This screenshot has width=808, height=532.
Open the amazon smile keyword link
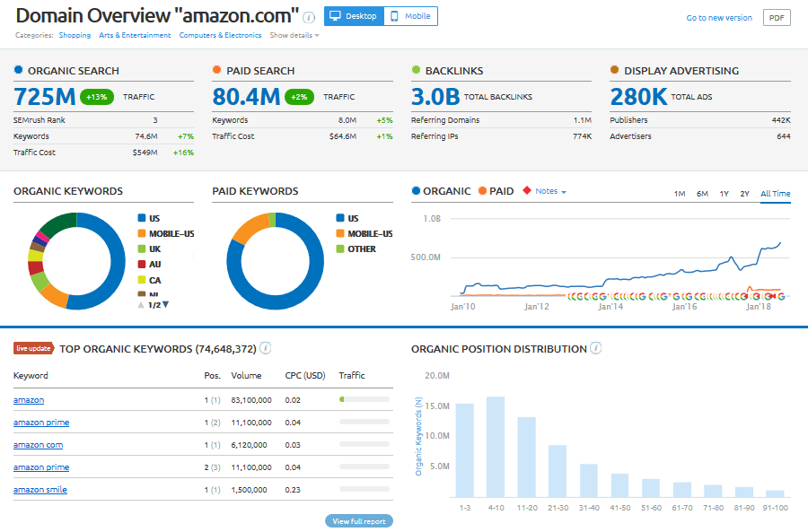point(40,489)
